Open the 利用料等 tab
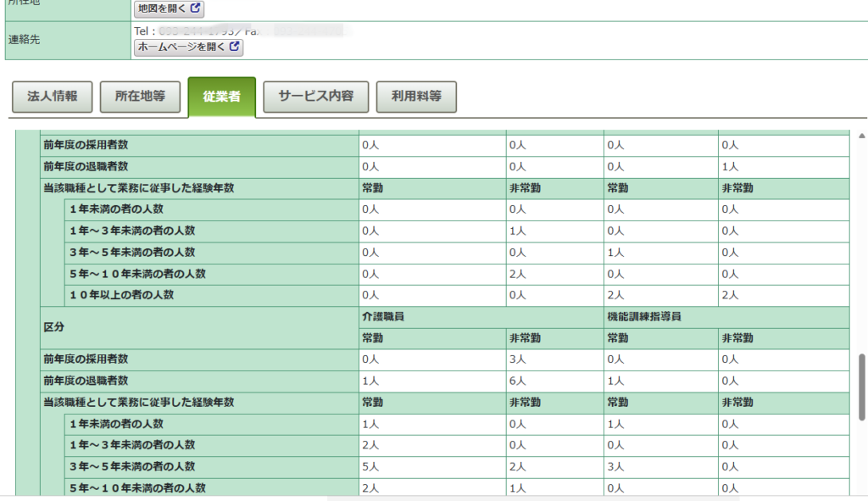 [x=416, y=97]
